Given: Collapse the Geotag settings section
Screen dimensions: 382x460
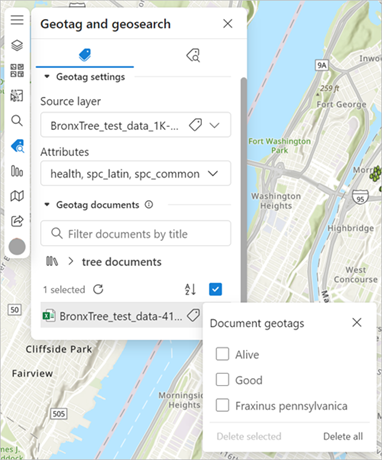Looking at the screenshot, I should point(47,77).
